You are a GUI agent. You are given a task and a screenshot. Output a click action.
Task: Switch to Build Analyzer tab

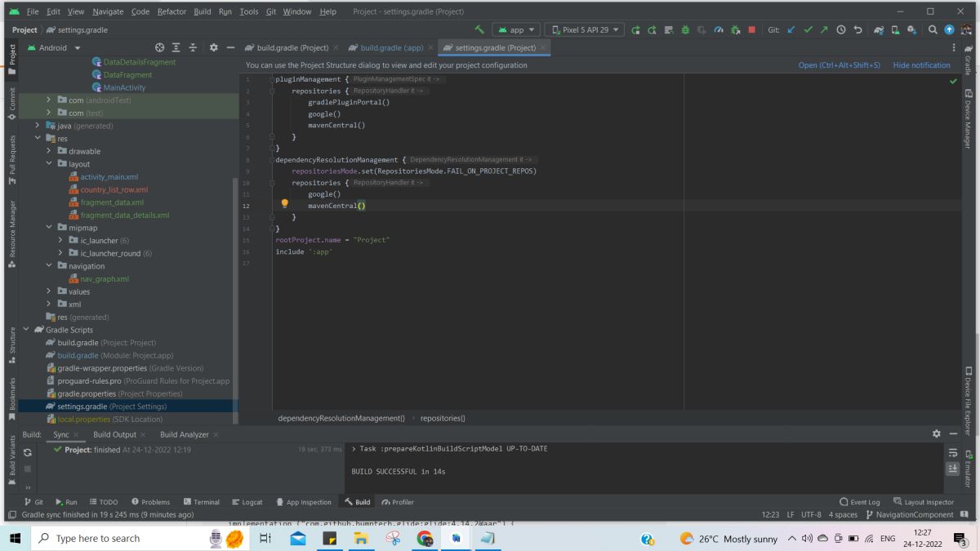click(185, 434)
